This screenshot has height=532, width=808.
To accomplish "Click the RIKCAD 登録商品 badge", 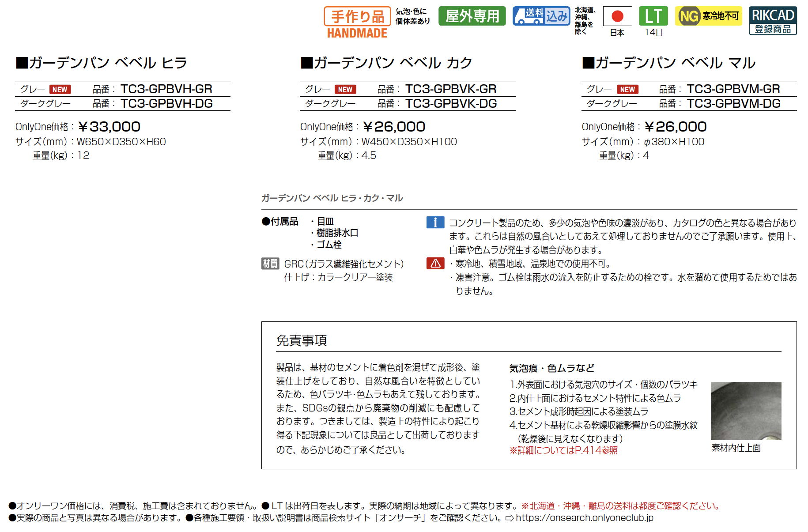I will pos(773,21).
